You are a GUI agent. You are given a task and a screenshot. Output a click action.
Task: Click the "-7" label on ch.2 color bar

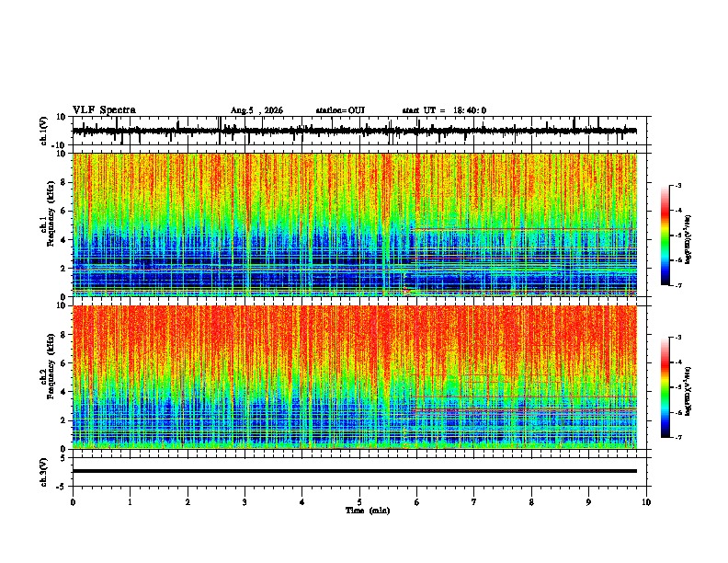(x=677, y=437)
